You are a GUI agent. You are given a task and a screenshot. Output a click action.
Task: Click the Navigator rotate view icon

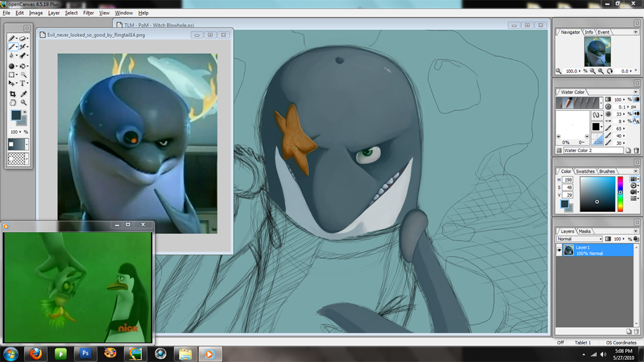coord(610,71)
